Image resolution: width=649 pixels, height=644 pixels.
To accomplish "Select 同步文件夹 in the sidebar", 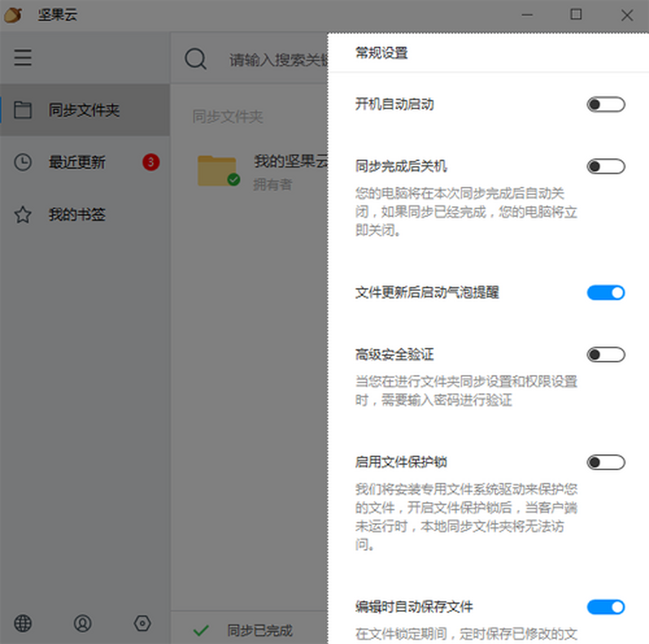I will [84, 110].
